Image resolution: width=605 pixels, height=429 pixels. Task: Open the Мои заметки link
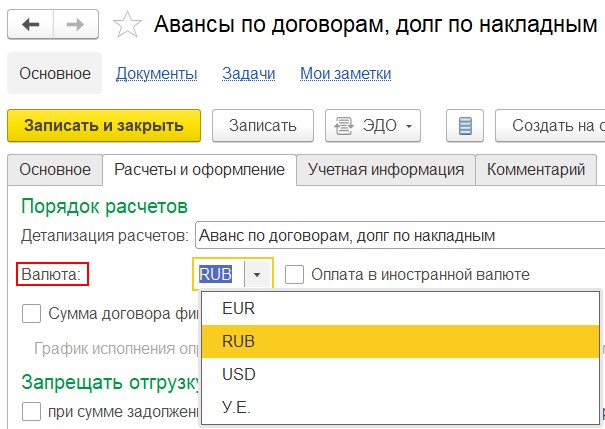tap(345, 73)
